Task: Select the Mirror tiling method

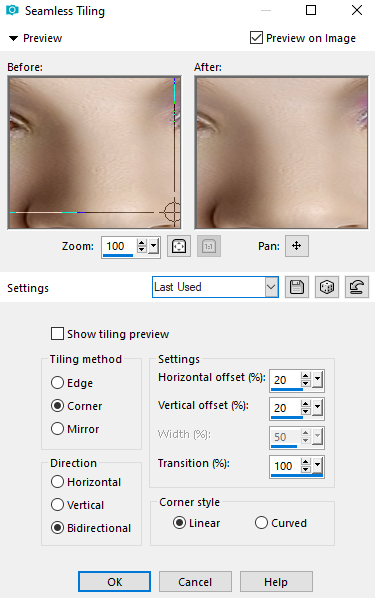Action: tap(57, 429)
